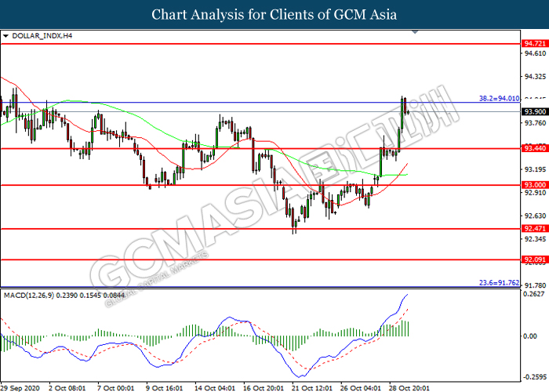Select the 94.721 red price label

point(533,43)
